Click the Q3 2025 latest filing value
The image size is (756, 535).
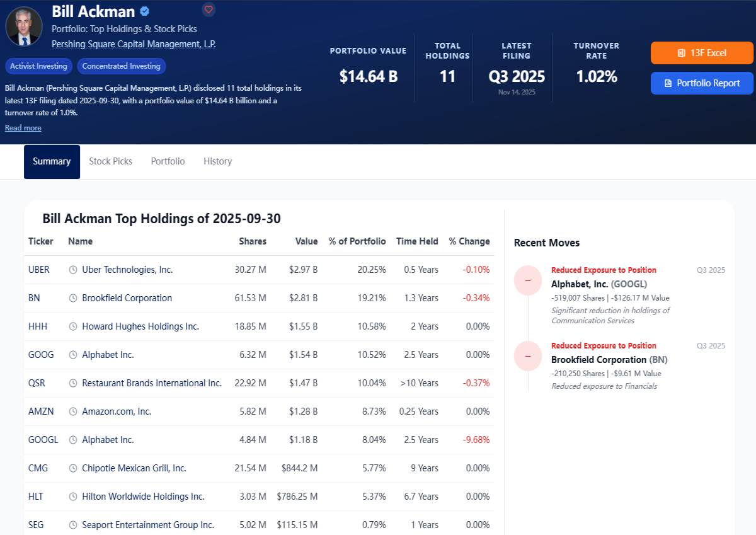click(517, 77)
